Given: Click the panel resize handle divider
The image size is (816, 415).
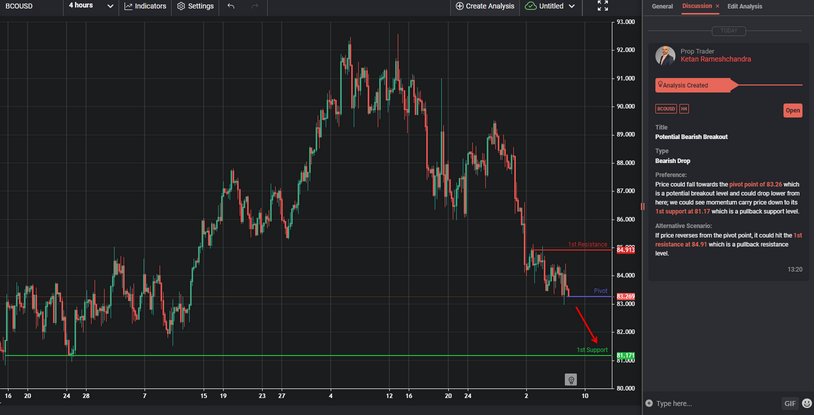Looking at the screenshot, I should [x=642, y=207].
